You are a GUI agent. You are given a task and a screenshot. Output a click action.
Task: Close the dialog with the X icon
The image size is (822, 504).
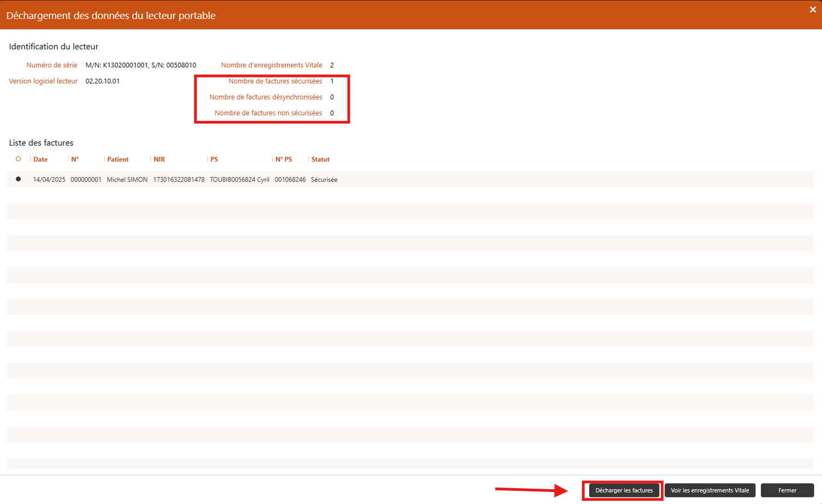[812, 10]
